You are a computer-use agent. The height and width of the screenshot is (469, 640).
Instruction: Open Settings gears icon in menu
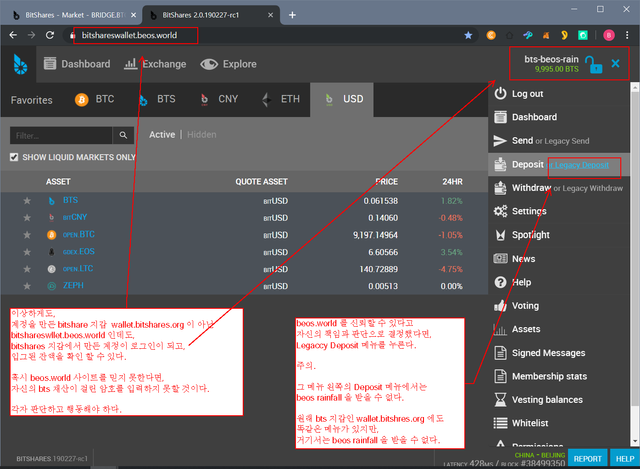pyautogui.click(x=500, y=211)
